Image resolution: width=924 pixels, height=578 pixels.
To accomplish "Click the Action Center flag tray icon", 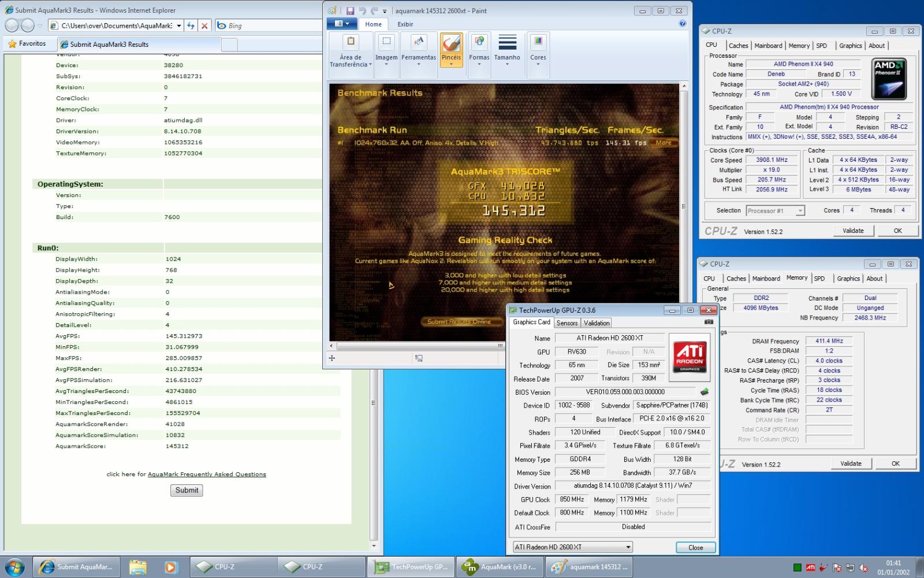I will click(837, 568).
